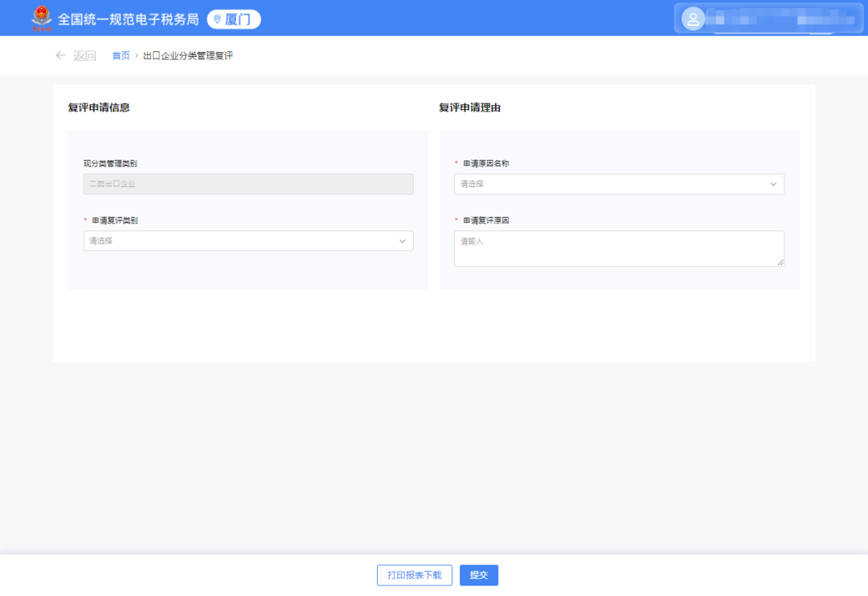Click the back arrow icon

click(60, 55)
